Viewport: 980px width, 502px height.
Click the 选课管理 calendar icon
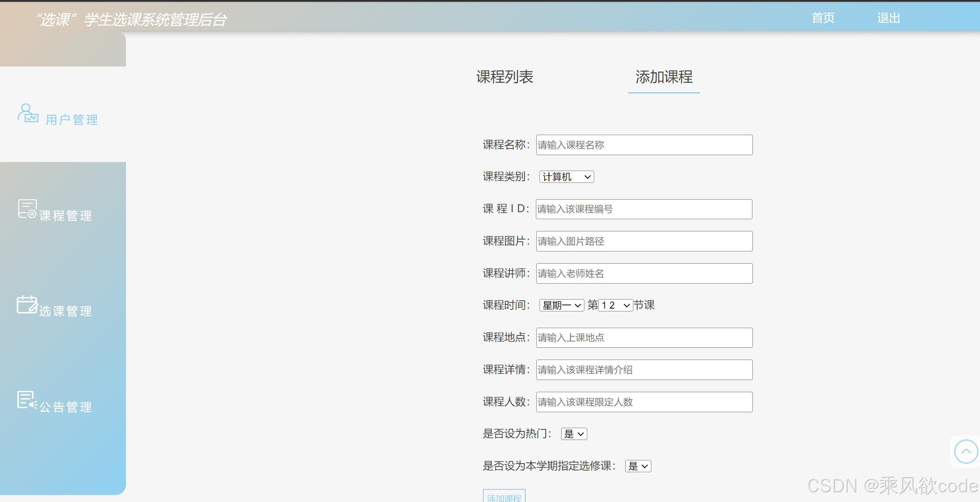pyautogui.click(x=27, y=304)
